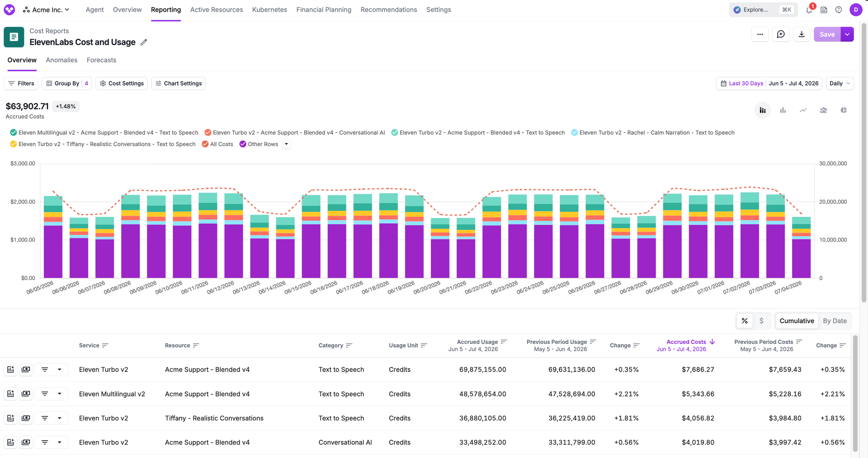Viewport: 868px width, 458px height.
Task: Follow the Cost Reports breadcrumb link
Action: 49,31
